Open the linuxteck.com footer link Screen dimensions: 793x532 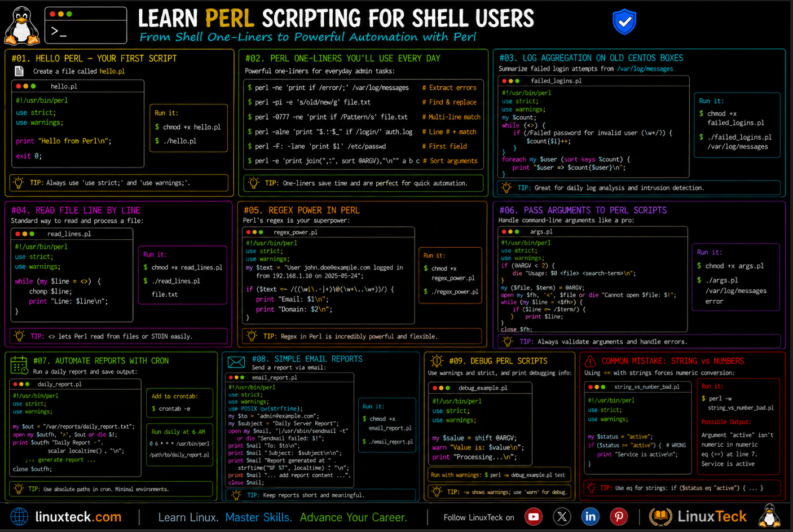pos(78,517)
